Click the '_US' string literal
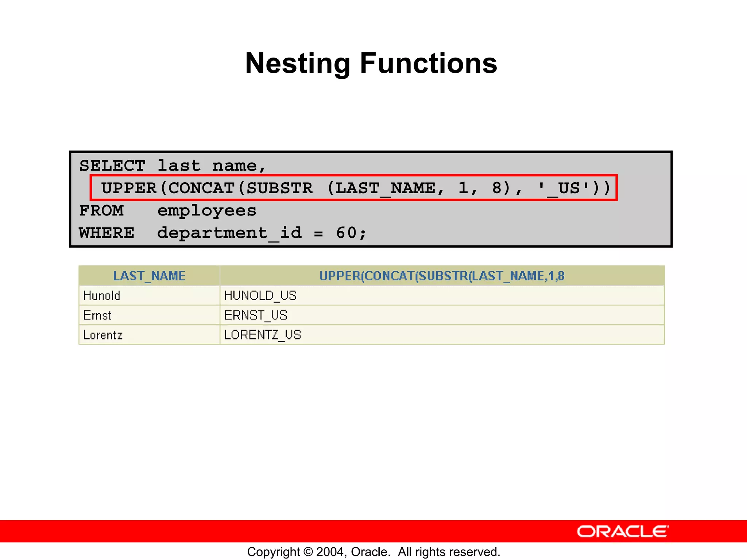The image size is (747, 560). pos(564,188)
